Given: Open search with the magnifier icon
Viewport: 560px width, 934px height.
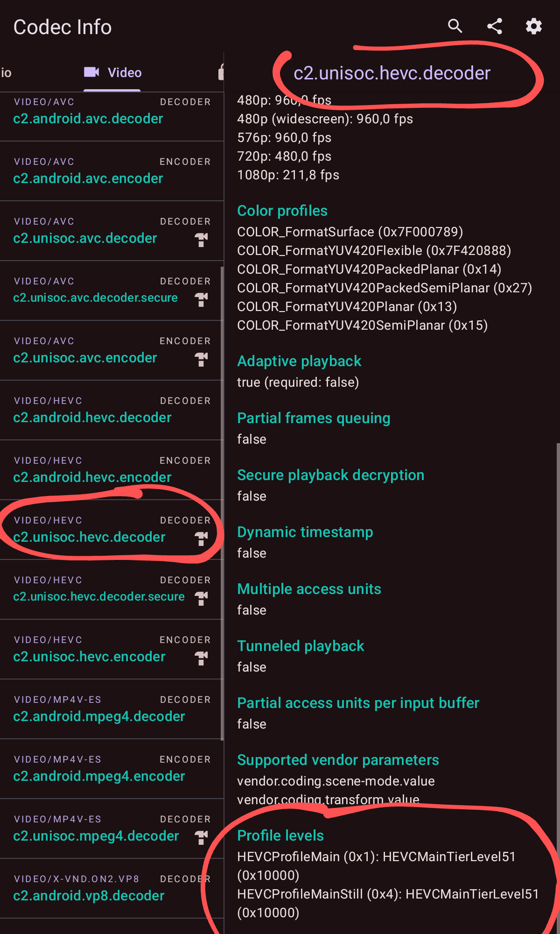Looking at the screenshot, I should click(455, 26).
